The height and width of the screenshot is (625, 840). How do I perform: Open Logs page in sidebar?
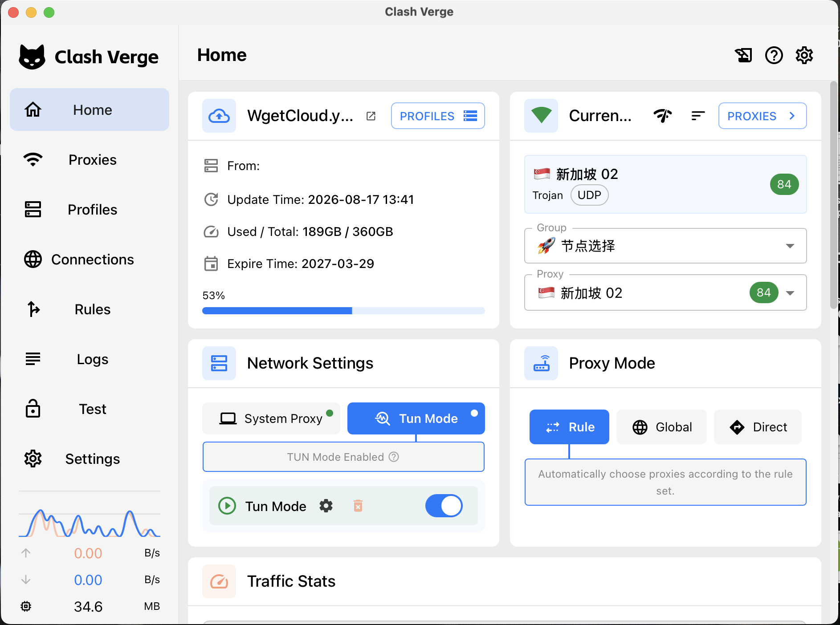tap(90, 359)
